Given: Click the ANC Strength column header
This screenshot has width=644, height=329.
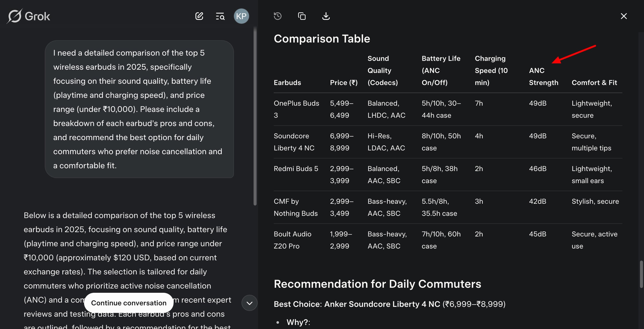Looking at the screenshot, I should click(x=543, y=76).
